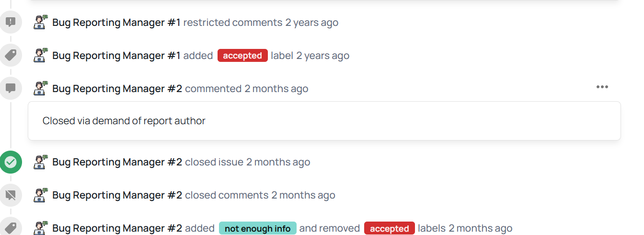The image size is (644, 235).
Task: Click the comment text Closed via demand of report author
Action: (x=124, y=121)
